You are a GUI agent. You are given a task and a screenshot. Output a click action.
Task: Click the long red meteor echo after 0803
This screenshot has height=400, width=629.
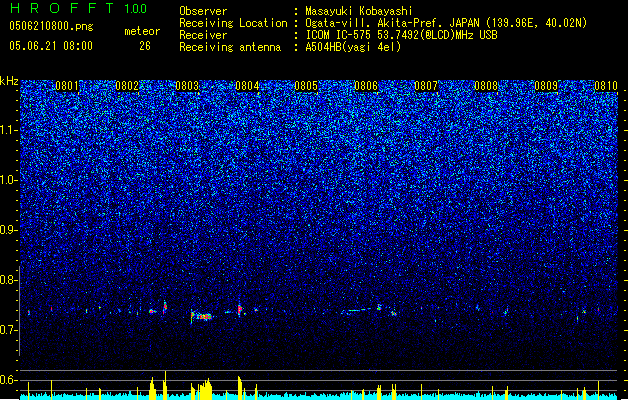[202, 317]
